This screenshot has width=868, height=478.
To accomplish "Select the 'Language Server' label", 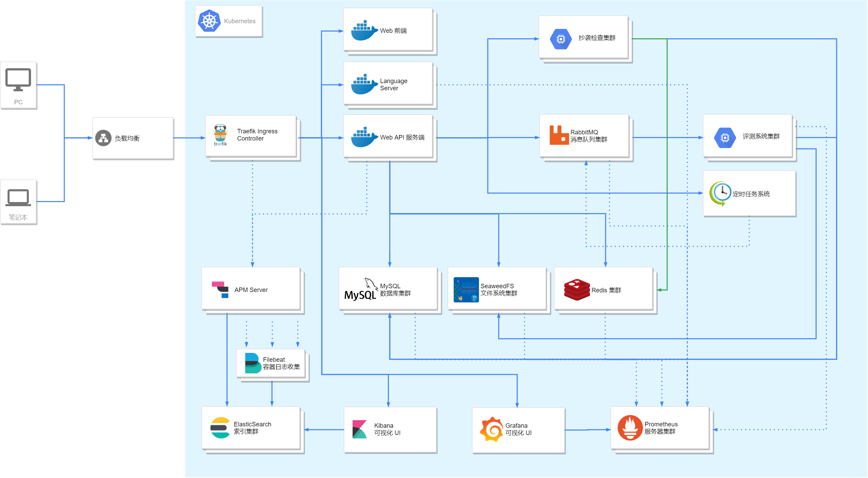I will click(394, 84).
